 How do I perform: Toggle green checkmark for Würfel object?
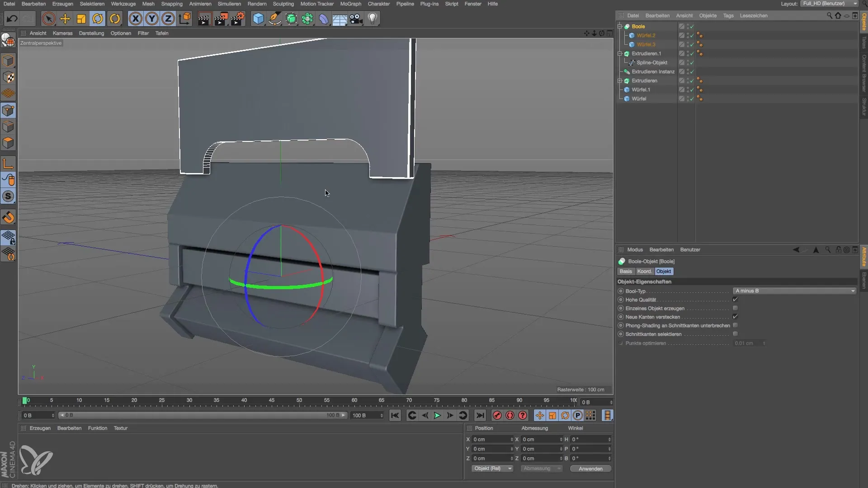click(692, 99)
